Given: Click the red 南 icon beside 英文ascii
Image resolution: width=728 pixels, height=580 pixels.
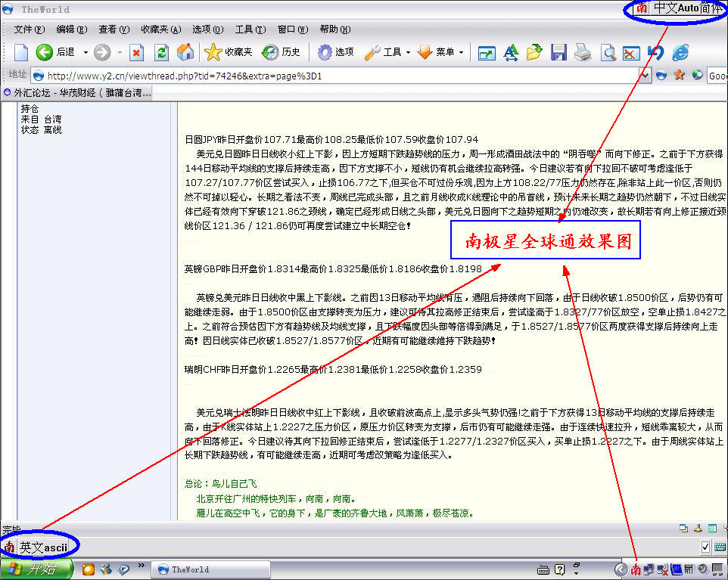Looking at the screenshot, I should [x=9, y=547].
